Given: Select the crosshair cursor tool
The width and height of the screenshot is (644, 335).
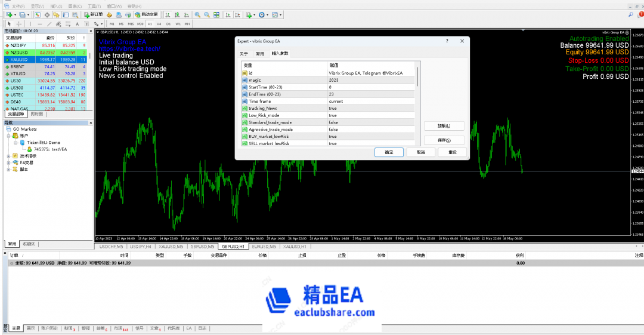Looking at the screenshot, I should pos(18,24).
